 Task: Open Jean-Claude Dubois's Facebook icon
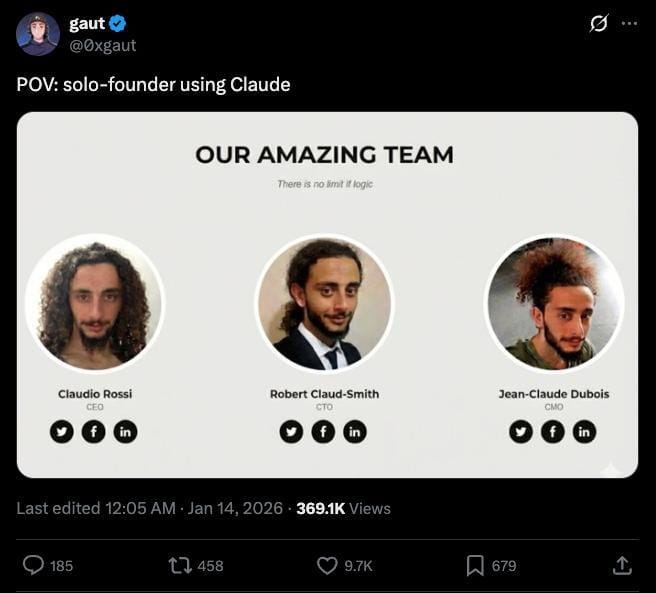click(x=553, y=431)
